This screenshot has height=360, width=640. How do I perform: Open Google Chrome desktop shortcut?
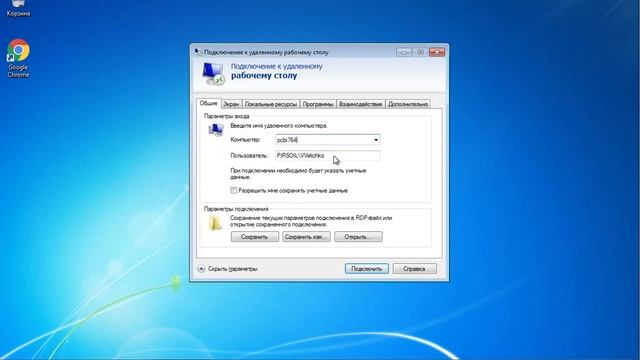[18, 58]
